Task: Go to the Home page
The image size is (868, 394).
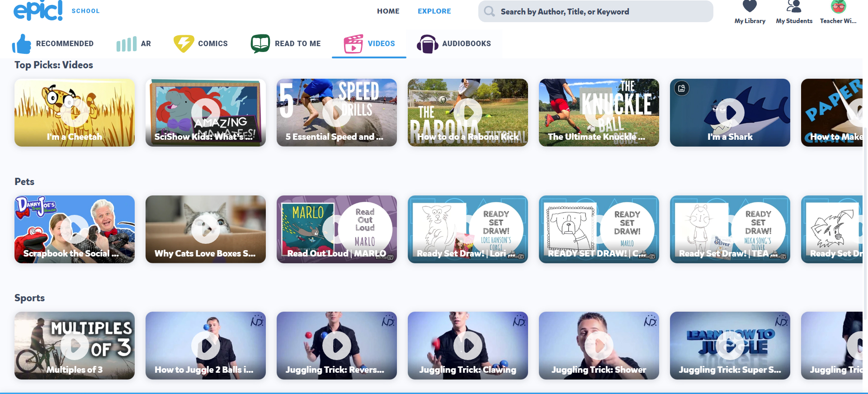Action: pyautogui.click(x=388, y=11)
